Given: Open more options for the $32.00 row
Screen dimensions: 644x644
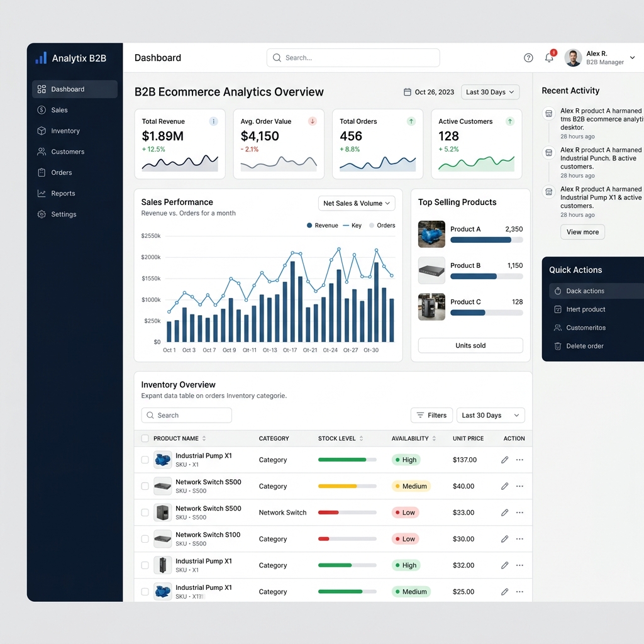Looking at the screenshot, I should coord(519,565).
